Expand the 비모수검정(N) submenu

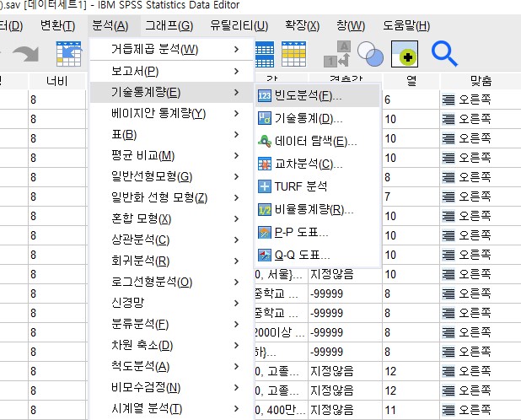(172, 388)
